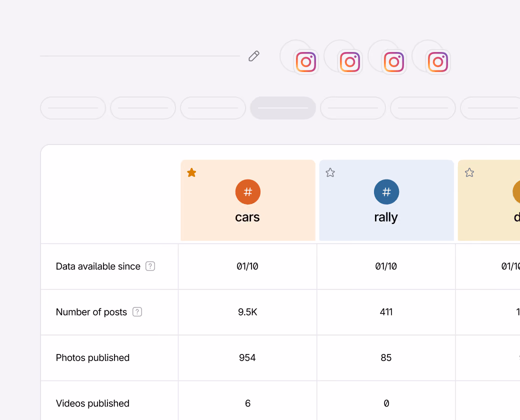Click the 411 posts value for rally

pos(386,312)
